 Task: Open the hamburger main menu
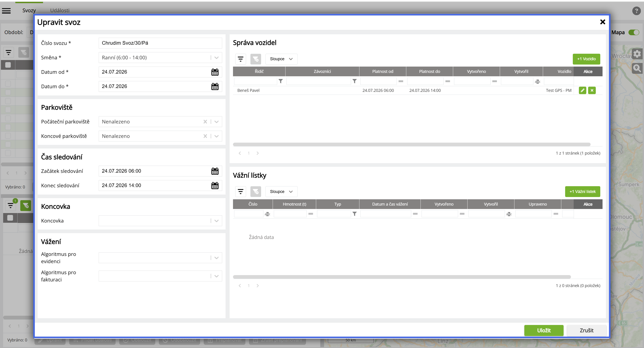6,11
